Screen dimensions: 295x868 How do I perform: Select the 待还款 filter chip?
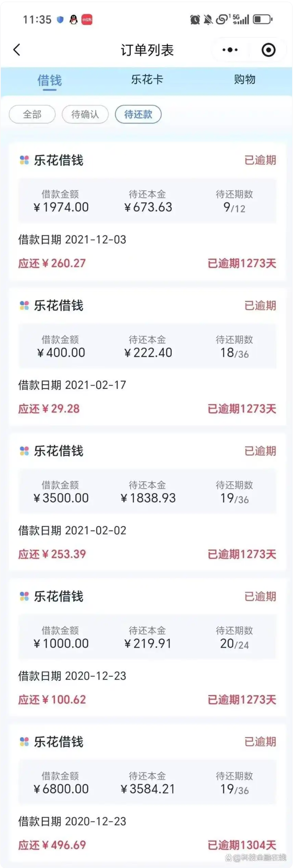138,114
